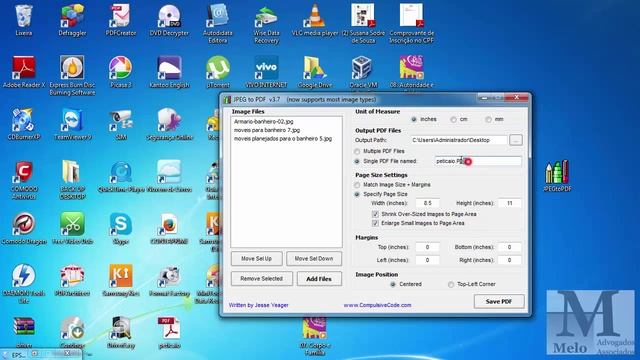Viewport: 640px width, 360px height.
Task: Focus the Bottom margin field
Action: [x=509, y=247]
